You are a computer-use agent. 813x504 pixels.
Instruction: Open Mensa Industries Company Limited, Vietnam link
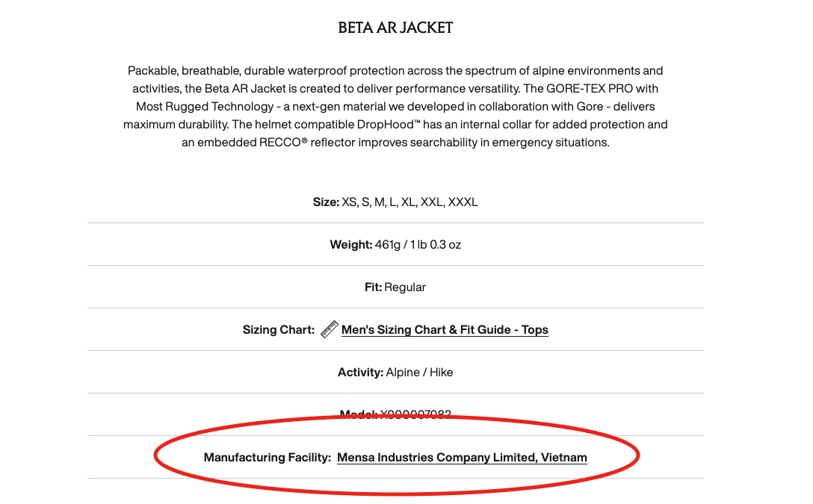[462, 458]
